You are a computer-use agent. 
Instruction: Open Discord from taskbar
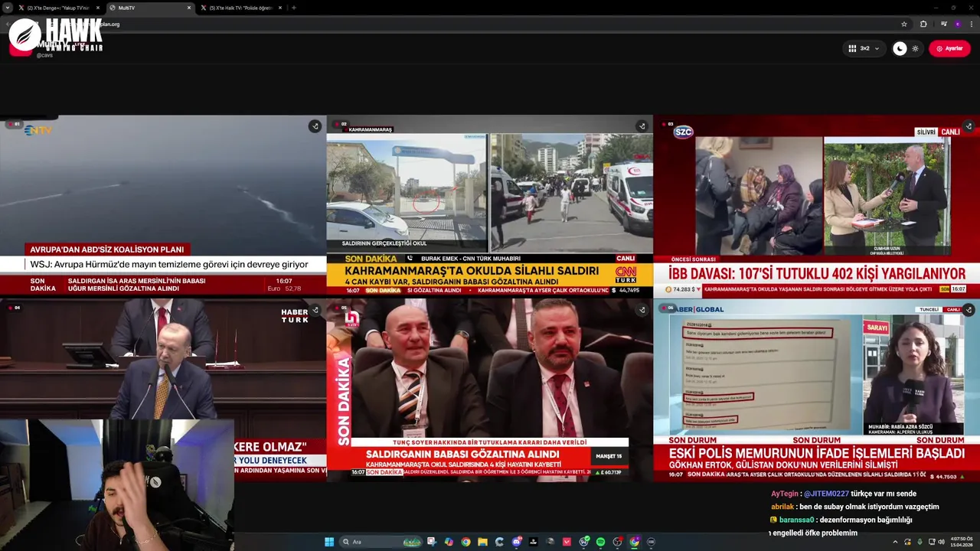click(516, 542)
